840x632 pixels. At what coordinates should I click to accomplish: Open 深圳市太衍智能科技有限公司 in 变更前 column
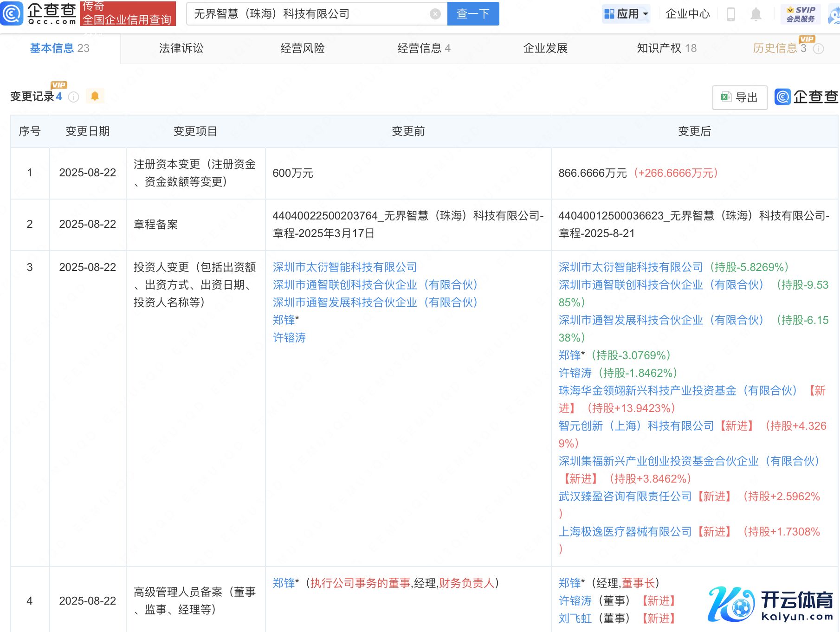344,267
